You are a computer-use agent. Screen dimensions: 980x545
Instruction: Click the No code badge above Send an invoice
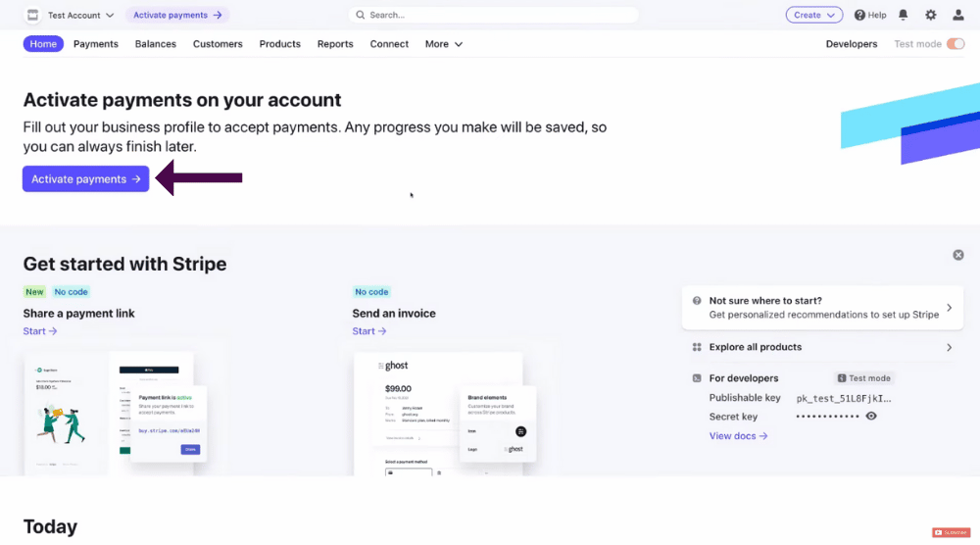(371, 292)
